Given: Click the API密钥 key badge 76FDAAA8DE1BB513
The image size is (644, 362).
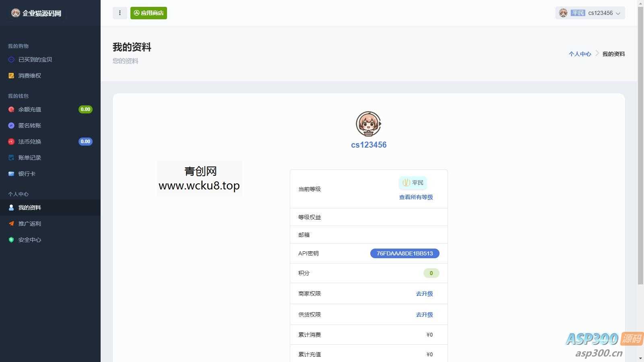Looking at the screenshot, I should 404,253.
